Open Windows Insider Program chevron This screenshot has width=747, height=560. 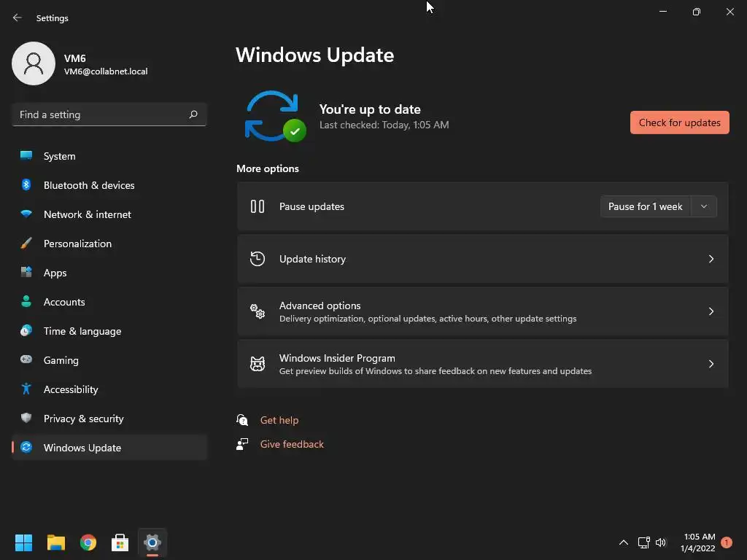click(711, 364)
